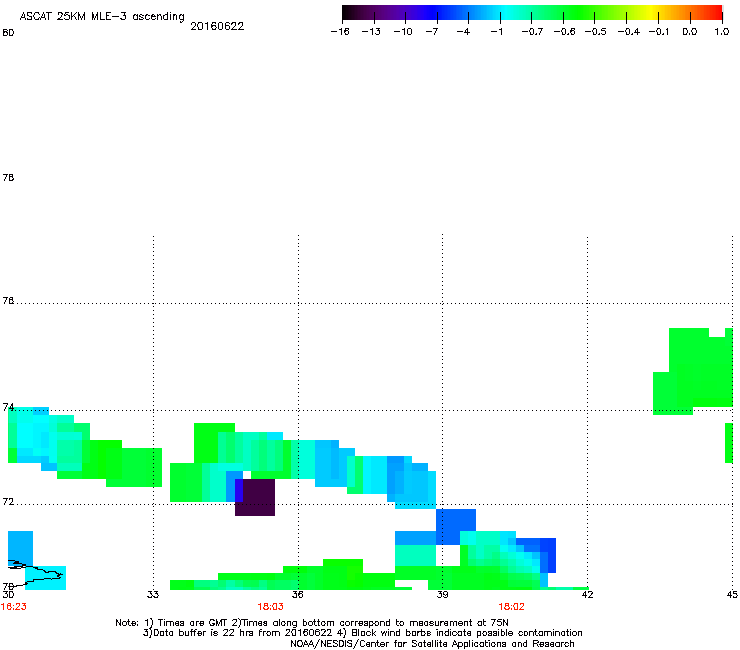Image resolution: width=740 pixels, height=650 pixels.
Task: Click the '33' longitude axis label
Action: pyautogui.click(x=152, y=595)
